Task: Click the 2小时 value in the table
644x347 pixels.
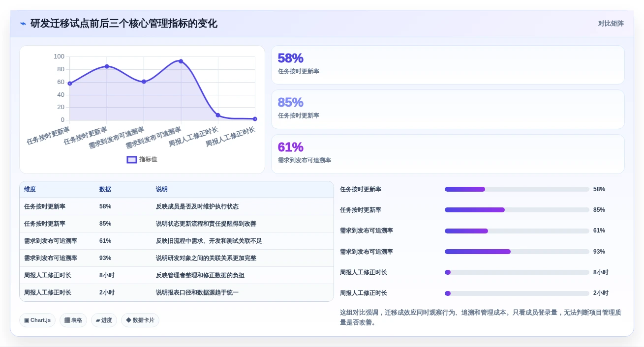Action: [x=107, y=292]
